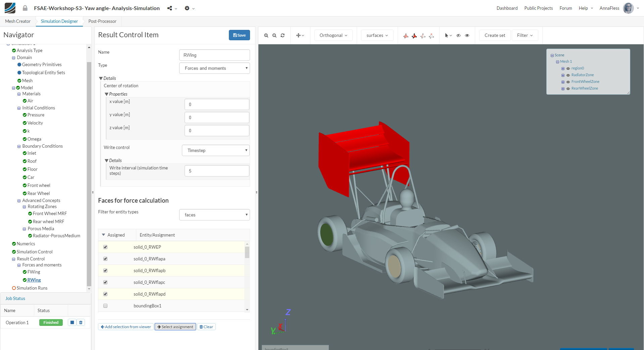This screenshot has height=350, width=644.
Task: Click the Write interval input field
Action: click(217, 171)
